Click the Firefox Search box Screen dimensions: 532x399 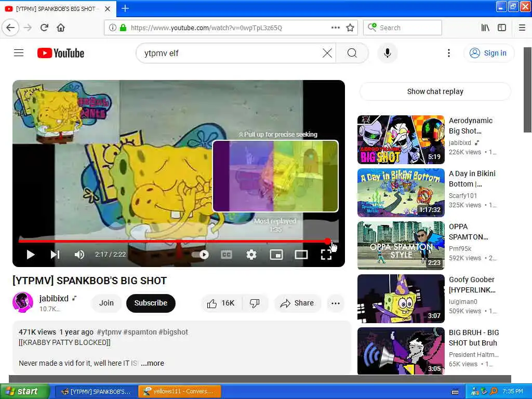point(403,28)
